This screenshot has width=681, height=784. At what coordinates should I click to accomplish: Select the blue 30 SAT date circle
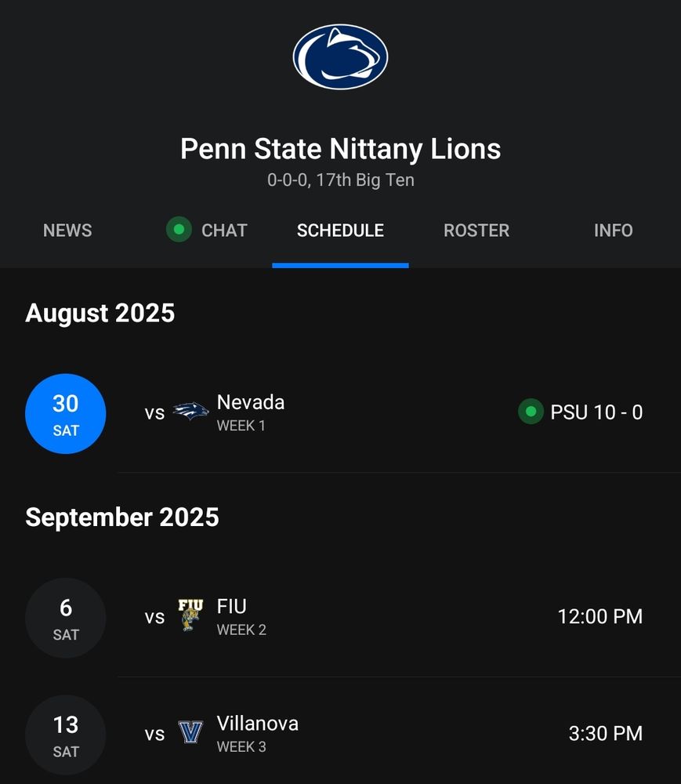coord(66,414)
